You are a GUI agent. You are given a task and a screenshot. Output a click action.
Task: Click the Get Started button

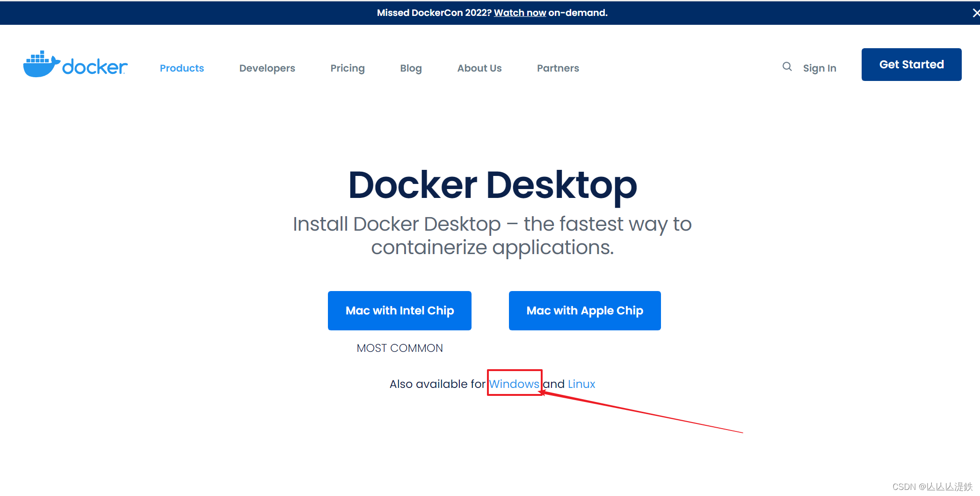[x=911, y=65]
